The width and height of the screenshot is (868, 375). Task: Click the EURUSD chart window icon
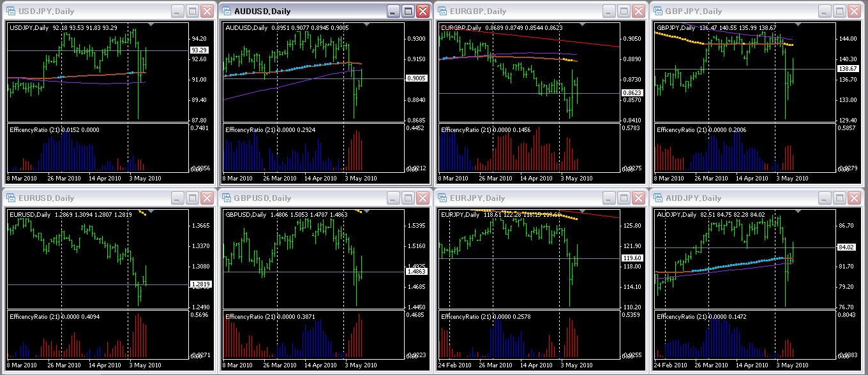11,198
